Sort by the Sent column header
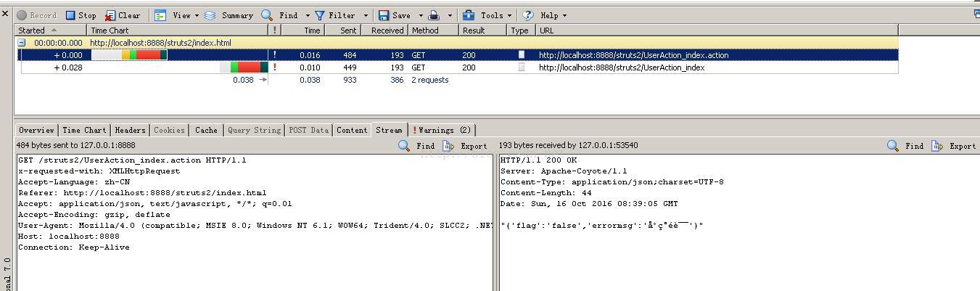Viewport: 980px width, 291px height. 341,30
